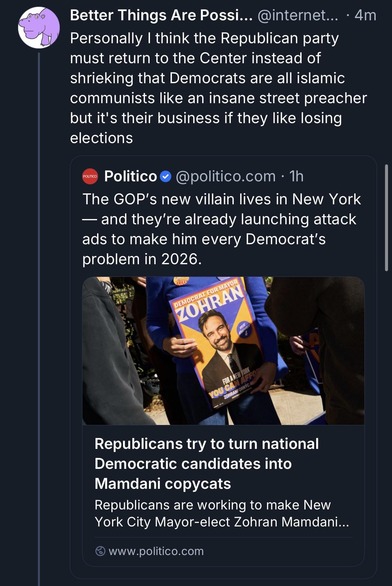Select the post text about the Republican party
Screen dimensions: 392x586
coord(218,88)
